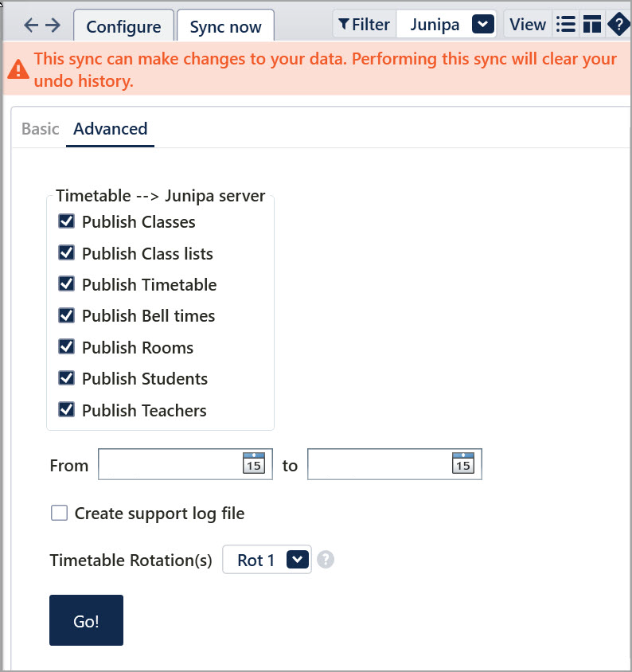Viewport: 632px width, 672px height.
Task: Switch to the Basic tab
Action: [40, 129]
